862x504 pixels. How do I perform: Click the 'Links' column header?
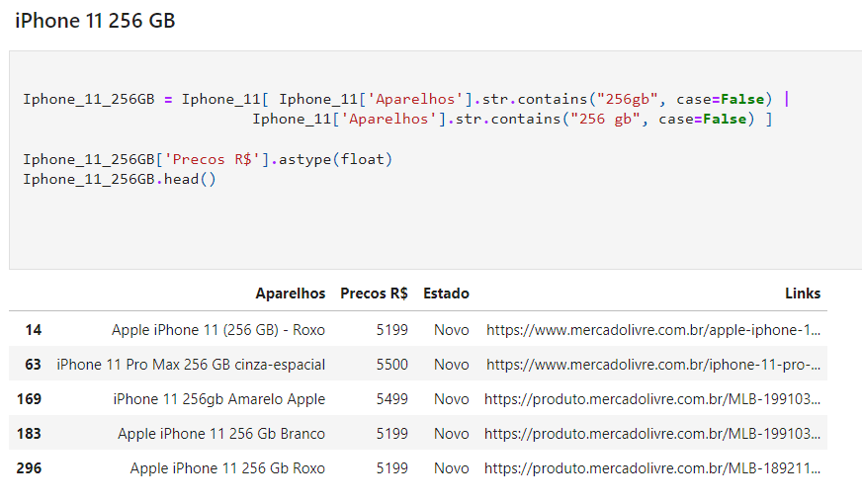pyautogui.click(x=803, y=294)
